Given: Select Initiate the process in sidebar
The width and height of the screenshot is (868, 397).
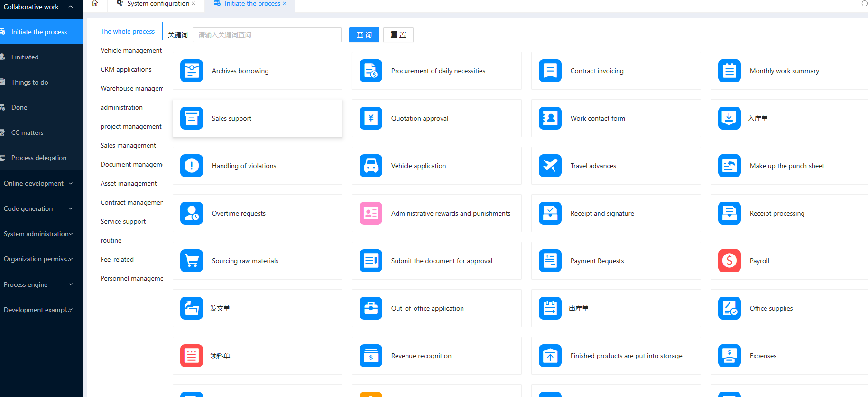Looking at the screenshot, I should (41, 32).
